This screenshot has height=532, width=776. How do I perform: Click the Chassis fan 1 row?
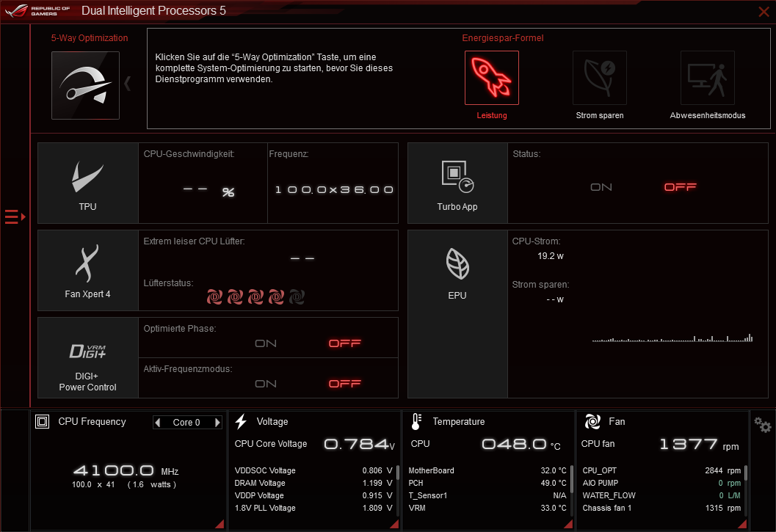coord(661,508)
